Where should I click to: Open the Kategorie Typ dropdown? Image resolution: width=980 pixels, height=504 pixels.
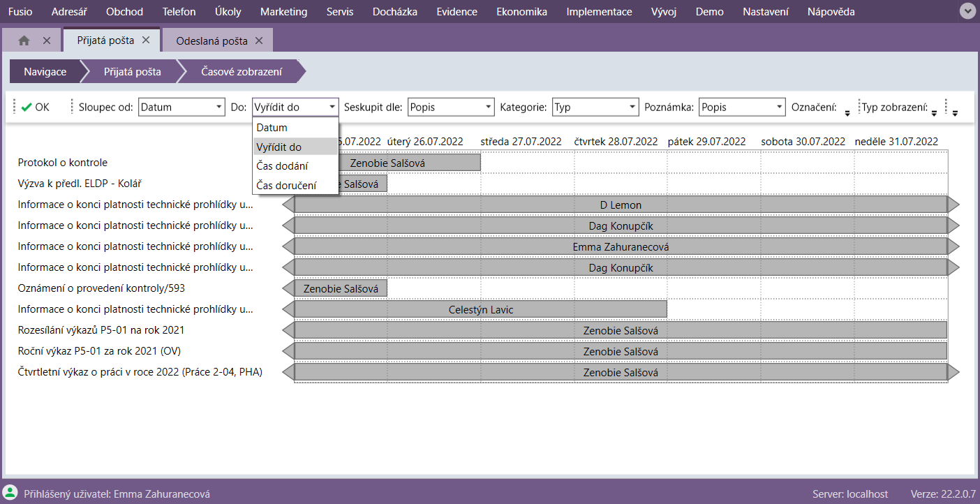click(595, 108)
